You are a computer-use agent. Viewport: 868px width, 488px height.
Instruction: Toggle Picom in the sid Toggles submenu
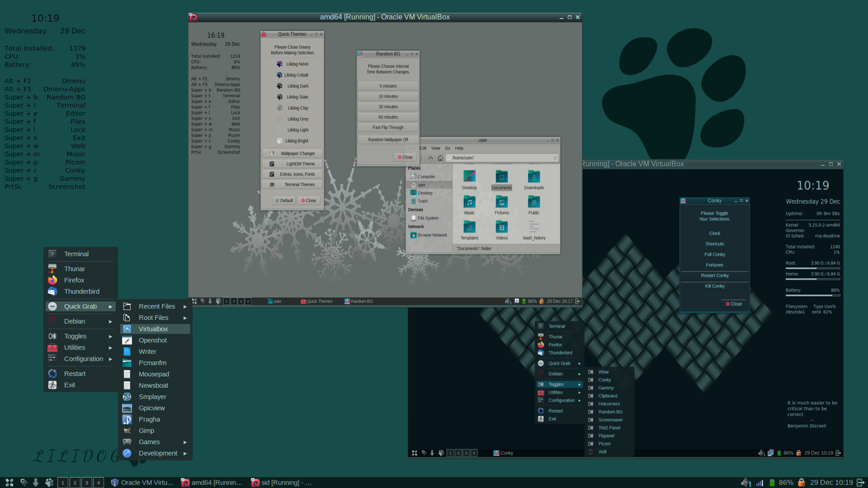610,444
